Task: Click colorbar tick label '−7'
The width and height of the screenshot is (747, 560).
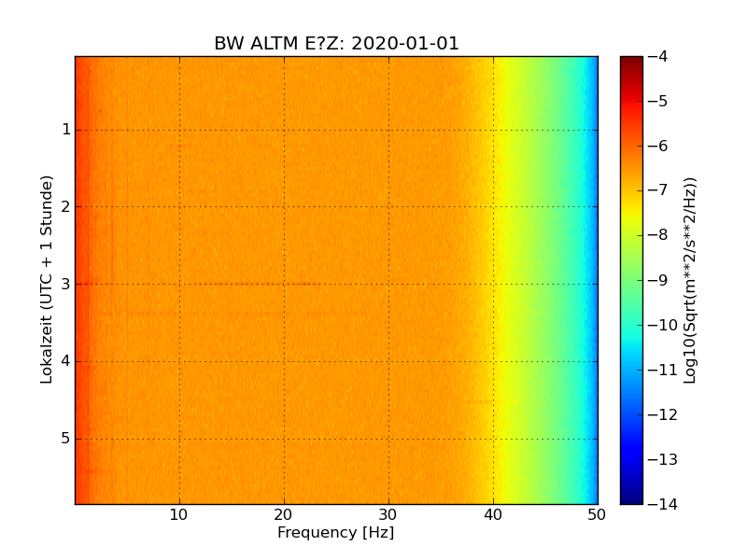Action: pyautogui.click(x=658, y=190)
